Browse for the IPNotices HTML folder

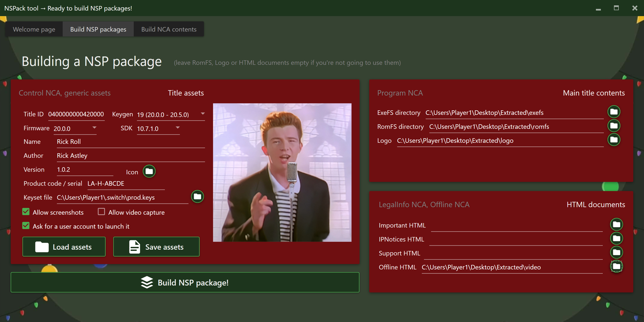616,238
